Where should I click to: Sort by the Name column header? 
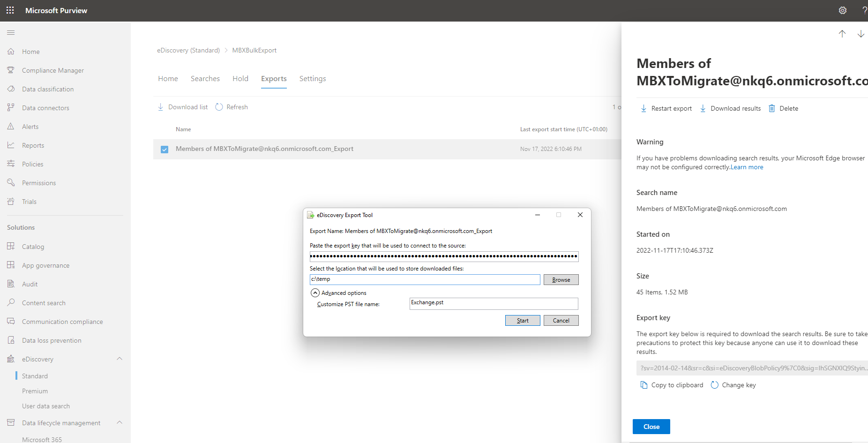pyautogui.click(x=183, y=129)
